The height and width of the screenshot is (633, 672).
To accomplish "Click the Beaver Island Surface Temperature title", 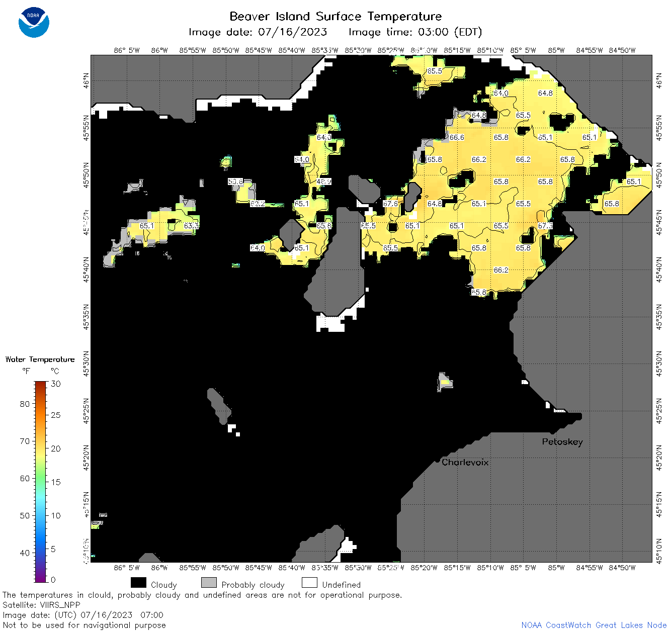I will 335,16.
